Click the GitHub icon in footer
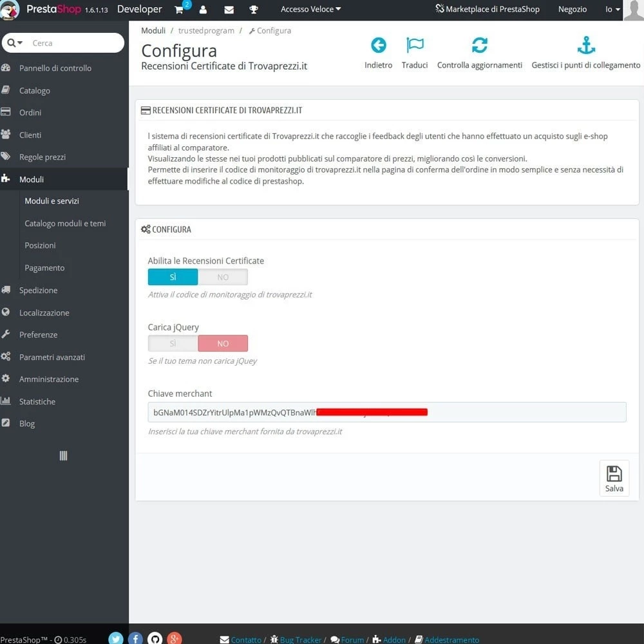The height and width of the screenshot is (644, 644). click(x=155, y=638)
